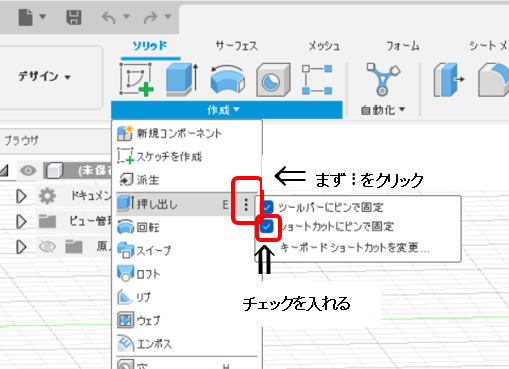Click the rectangular pattern toolbar icon

(317, 80)
